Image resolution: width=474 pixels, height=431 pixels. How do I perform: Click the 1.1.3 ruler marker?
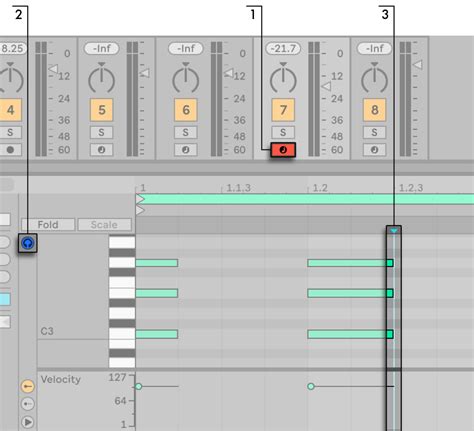(238, 188)
